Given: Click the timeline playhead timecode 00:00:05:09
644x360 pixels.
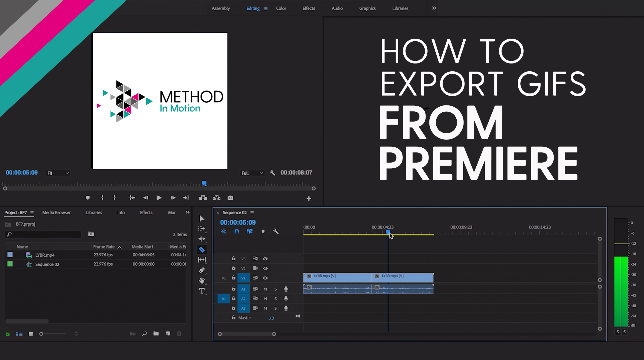Looking at the screenshot, I should (x=238, y=223).
